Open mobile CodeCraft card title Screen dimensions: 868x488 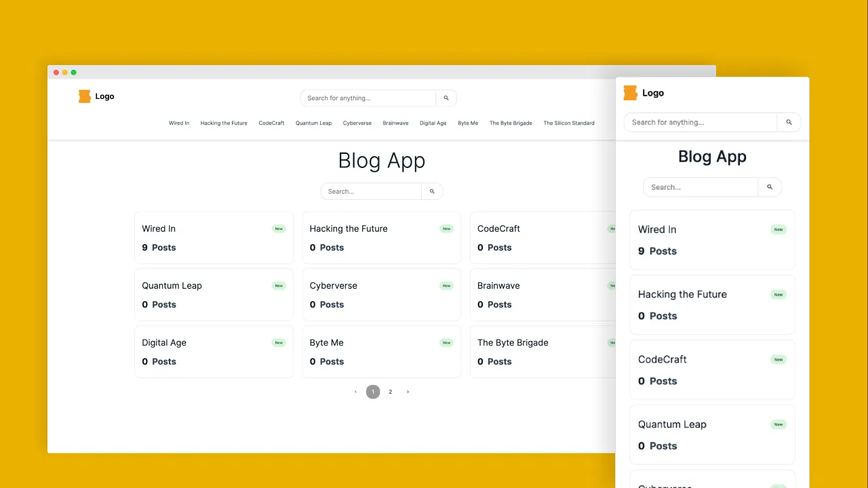tap(663, 360)
